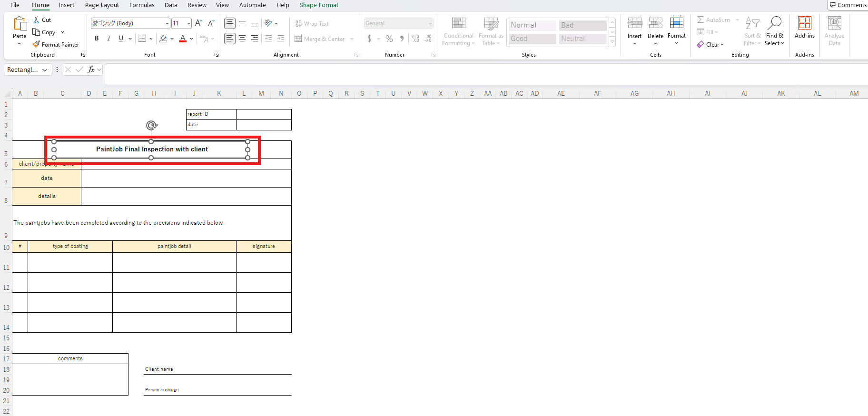Click the Increase Indent icon
868x416 pixels.
tap(281, 39)
